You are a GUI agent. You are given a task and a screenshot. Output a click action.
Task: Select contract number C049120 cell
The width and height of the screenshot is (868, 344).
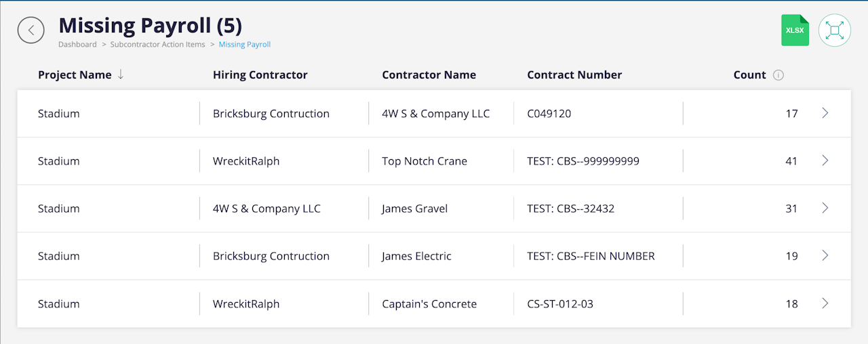click(x=549, y=114)
